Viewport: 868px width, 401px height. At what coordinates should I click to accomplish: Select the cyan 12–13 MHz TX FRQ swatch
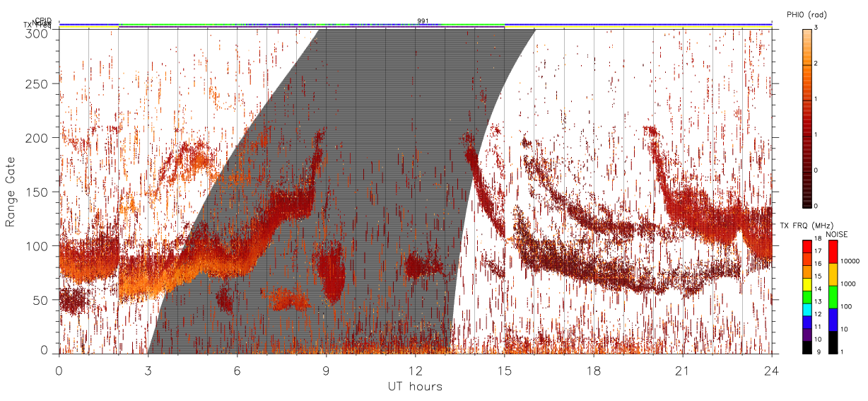(x=807, y=308)
